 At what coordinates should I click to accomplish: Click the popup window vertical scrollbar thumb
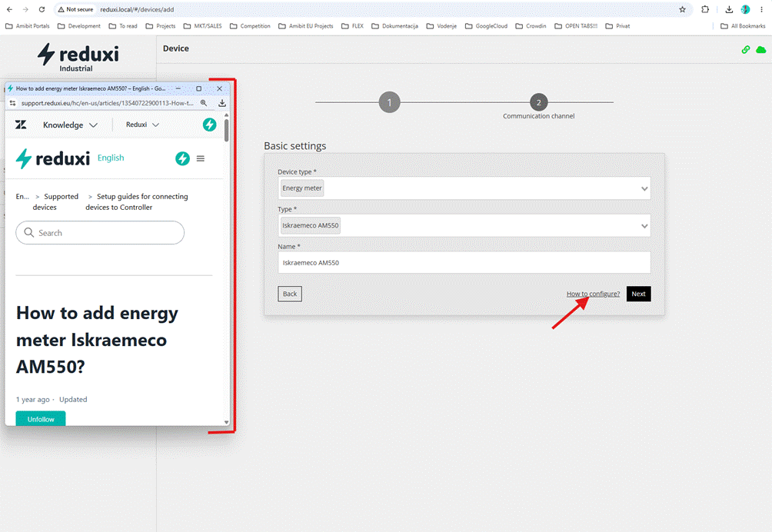(x=227, y=130)
